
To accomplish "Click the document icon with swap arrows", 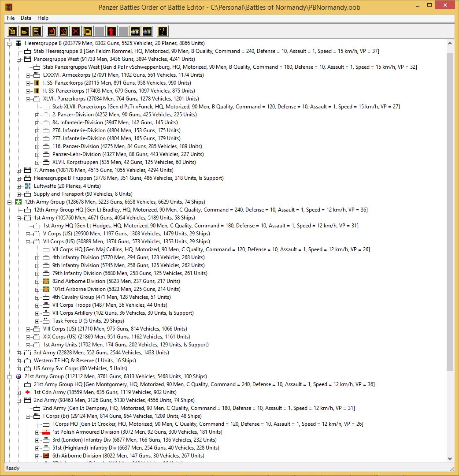I will (64, 31).
